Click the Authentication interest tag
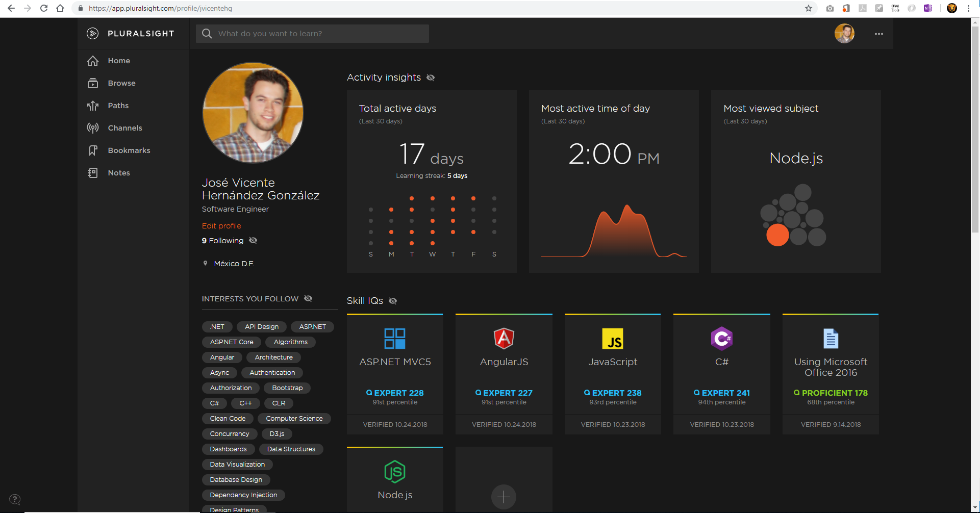Image resolution: width=980 pixels, height=513 pixels. pyautogui.click(x=272, y=373)
